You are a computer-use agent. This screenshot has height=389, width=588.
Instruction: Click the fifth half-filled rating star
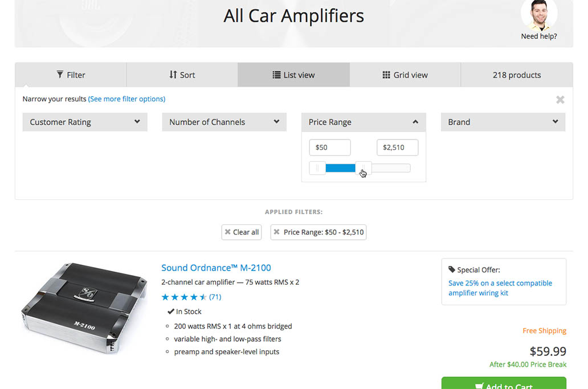click(x=202, y=297)
